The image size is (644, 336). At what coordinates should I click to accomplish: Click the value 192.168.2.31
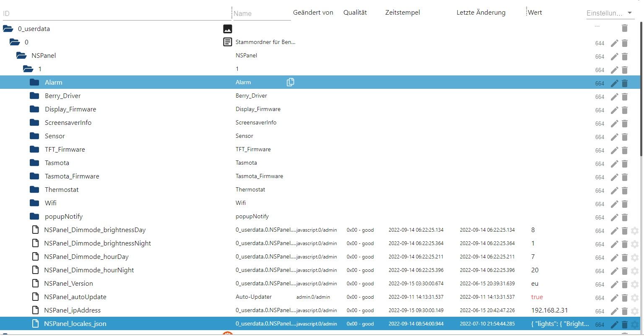pyautogui.click(x=550, y=310)
